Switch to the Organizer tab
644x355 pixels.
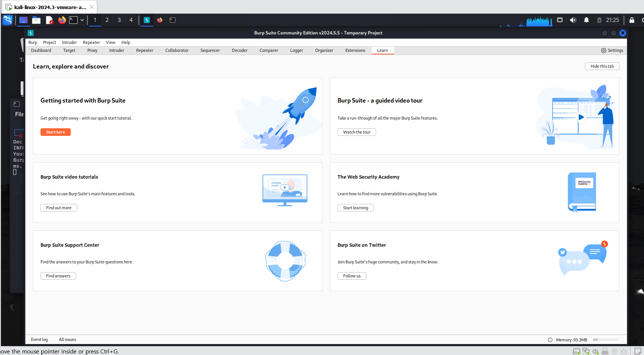[x=324, y=50]
